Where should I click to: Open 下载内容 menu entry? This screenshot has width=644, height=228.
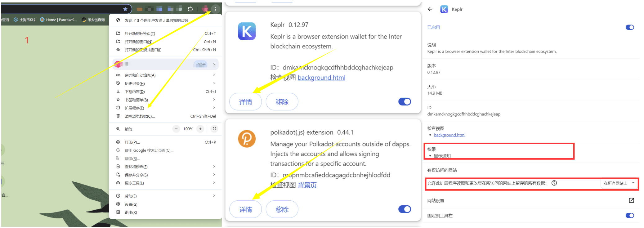(x=166, y=92)
